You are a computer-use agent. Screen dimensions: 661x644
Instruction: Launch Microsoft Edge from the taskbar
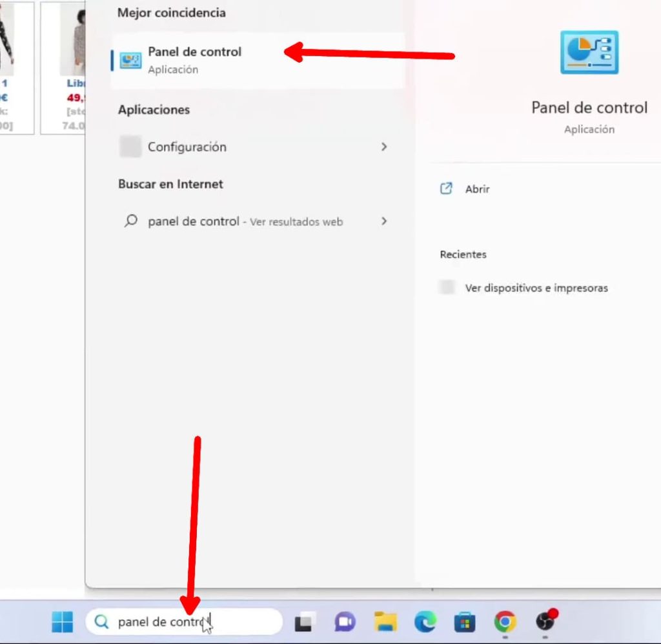point(425,622)
